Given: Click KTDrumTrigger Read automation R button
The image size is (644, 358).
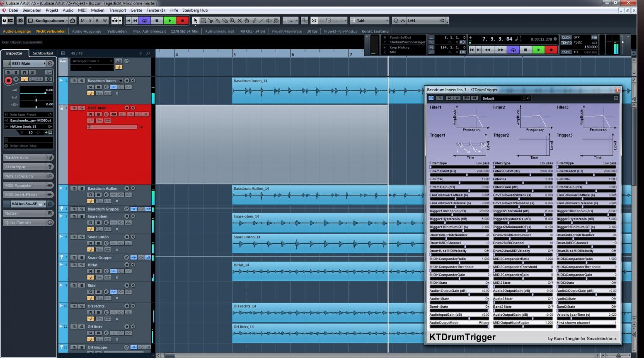Looking at the screenshot, I should pyautogui.click(x=449, y=98).
